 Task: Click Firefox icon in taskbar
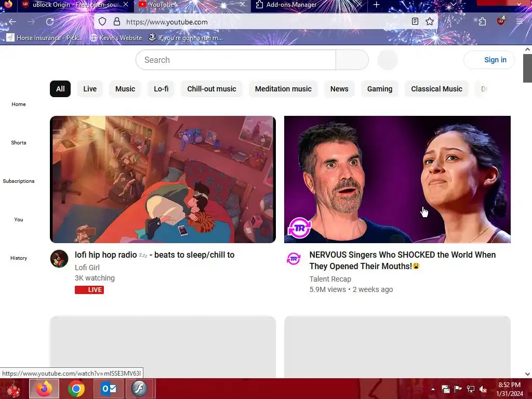tap(44, 389)
